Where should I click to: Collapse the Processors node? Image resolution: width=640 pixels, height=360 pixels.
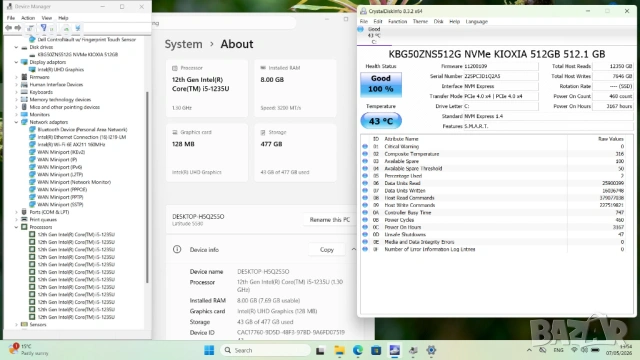[16, 227]
